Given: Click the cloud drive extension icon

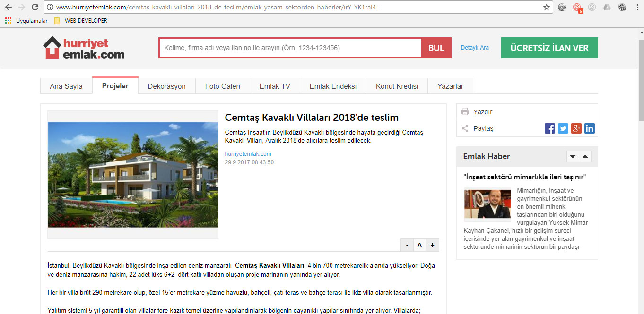Looking at the screenshot, I should coord(607,7).
